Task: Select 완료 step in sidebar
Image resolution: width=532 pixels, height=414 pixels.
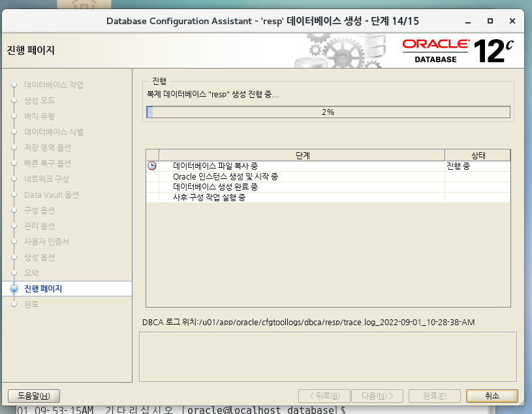Action: (x=31, y=304)
